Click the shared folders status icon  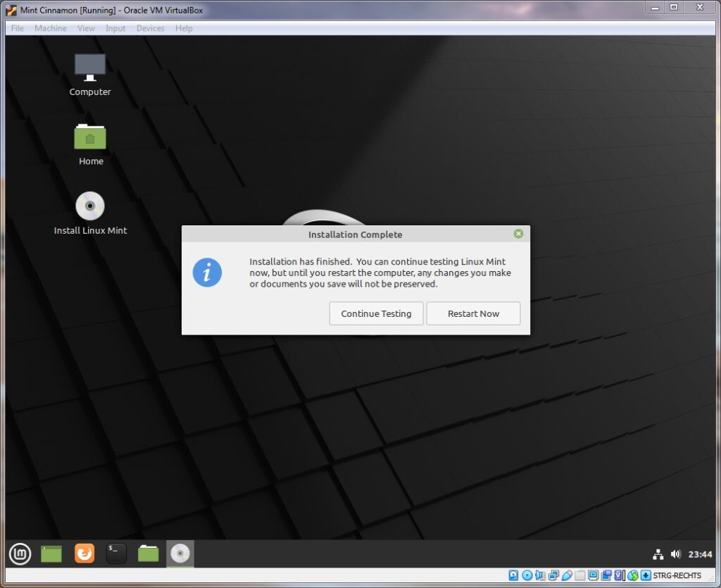pyautogui.click(x=580, y=575)
